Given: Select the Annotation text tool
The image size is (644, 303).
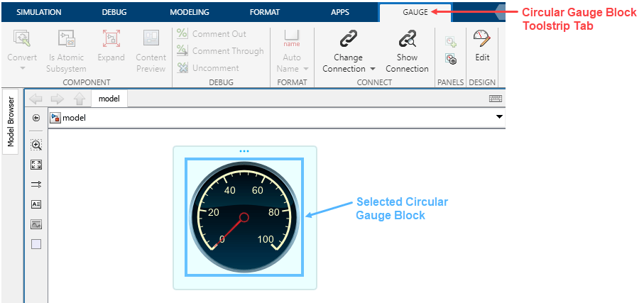Looking at the screenshot, I should [36, 204].
